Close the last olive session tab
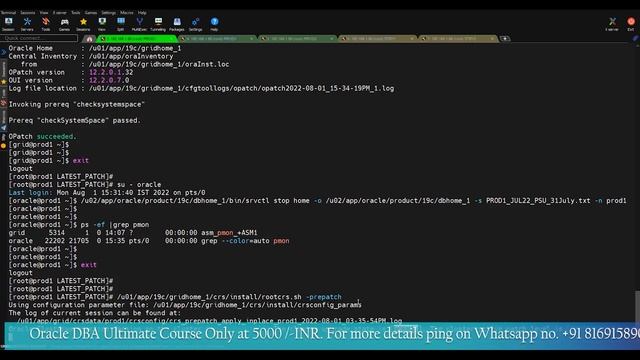This screenshot has height=360, width=640. [x=492, y=39]
